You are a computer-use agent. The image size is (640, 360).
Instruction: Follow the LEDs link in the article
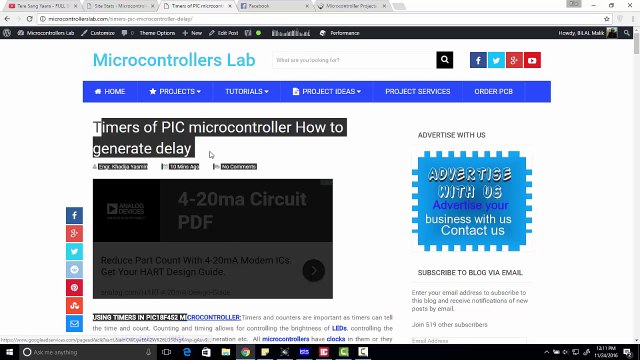coord(339,328)
